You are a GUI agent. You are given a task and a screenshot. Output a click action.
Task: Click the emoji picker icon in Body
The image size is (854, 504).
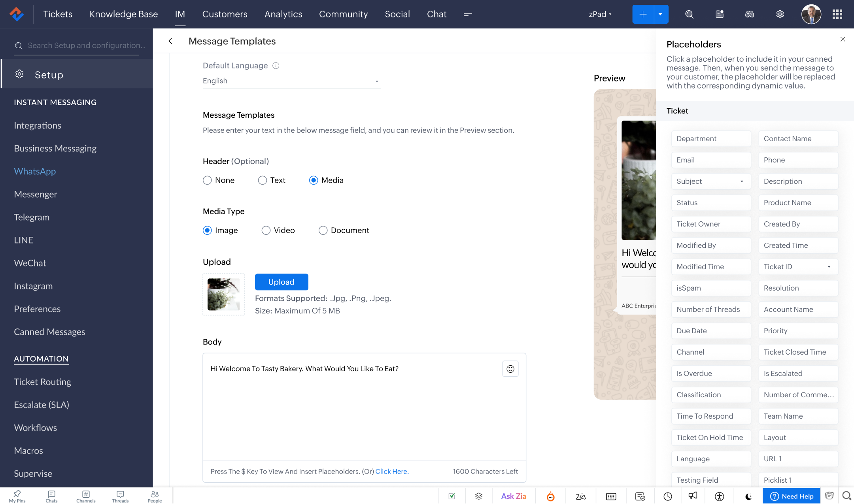510,369
